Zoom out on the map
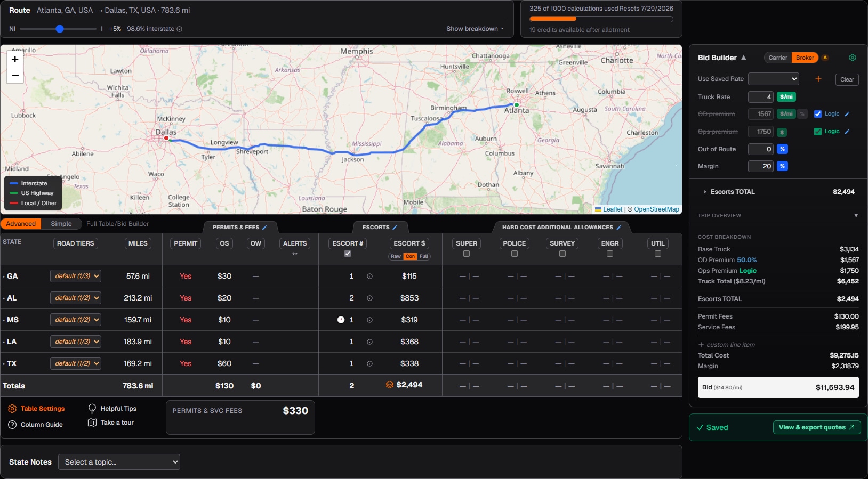Image resolution: width=868 pixels, height=479 pixels. pos(15,75)
